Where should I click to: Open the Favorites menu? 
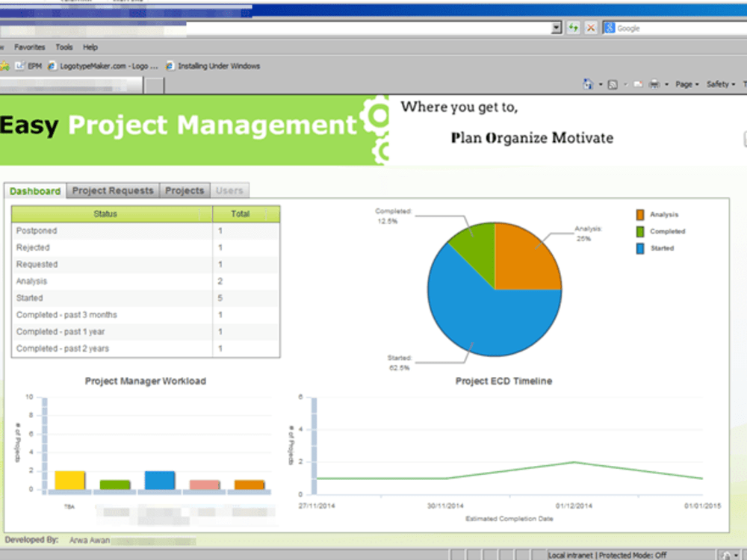(30, 47)
